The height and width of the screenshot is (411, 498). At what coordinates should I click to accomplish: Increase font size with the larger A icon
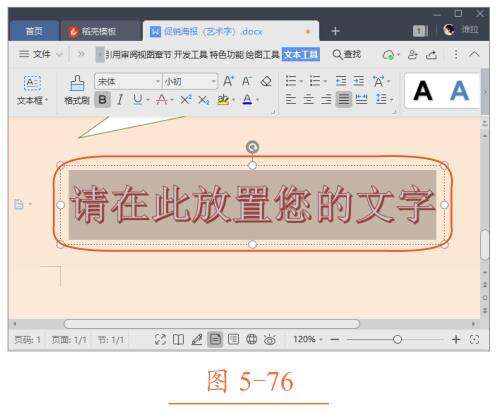click(228, 81)
